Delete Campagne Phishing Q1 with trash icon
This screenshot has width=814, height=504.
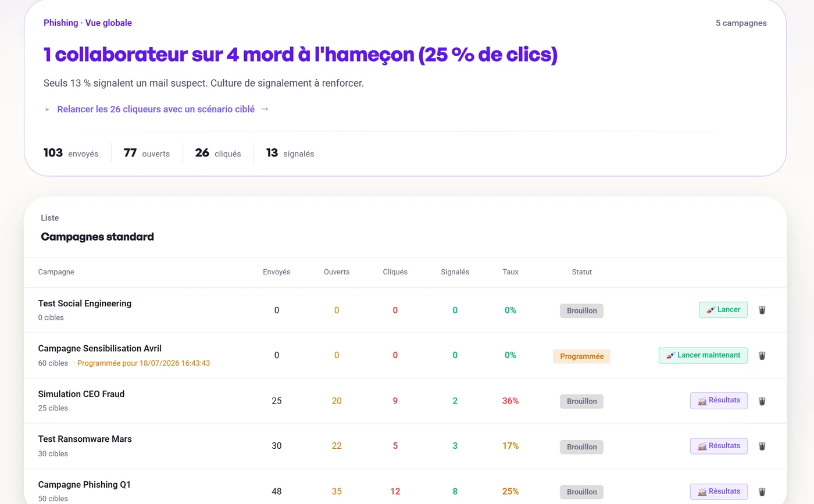coord(762,491)
